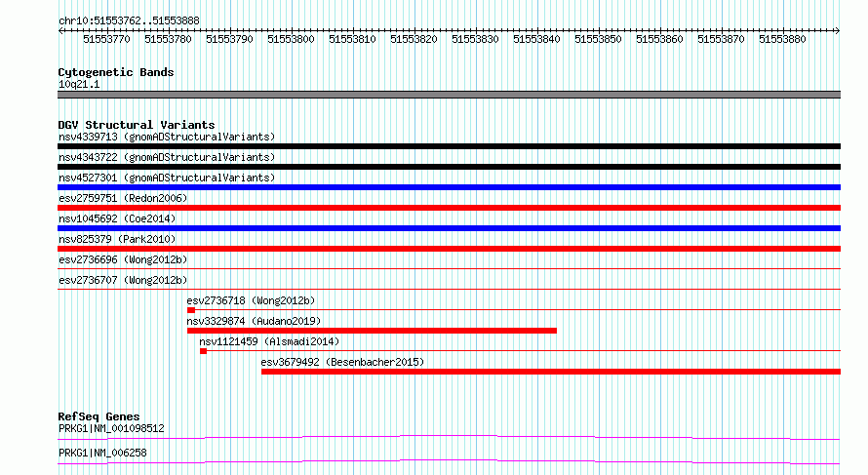This screenshot has width=868, height=475.
Task: Click ruler position 51553840
Action: click(x=537, y=39)
